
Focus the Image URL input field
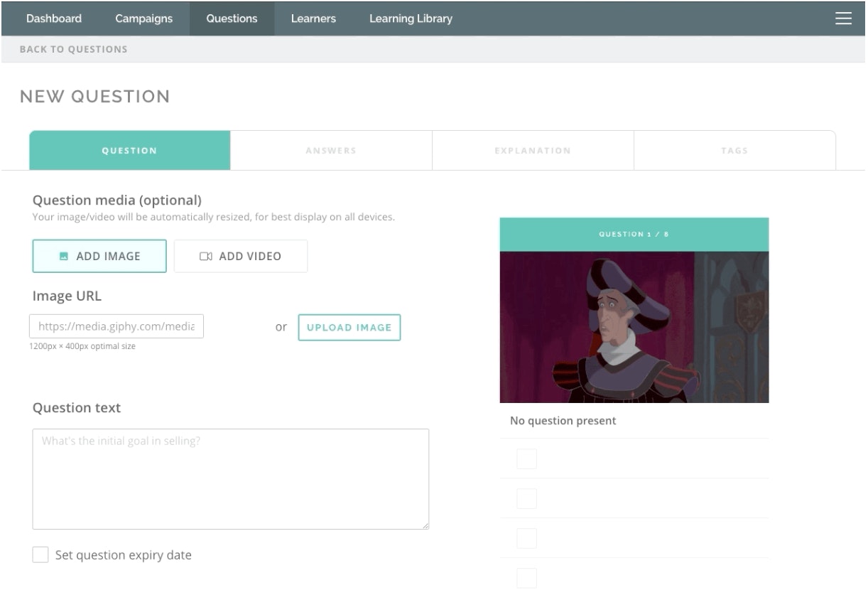[116, 327]
